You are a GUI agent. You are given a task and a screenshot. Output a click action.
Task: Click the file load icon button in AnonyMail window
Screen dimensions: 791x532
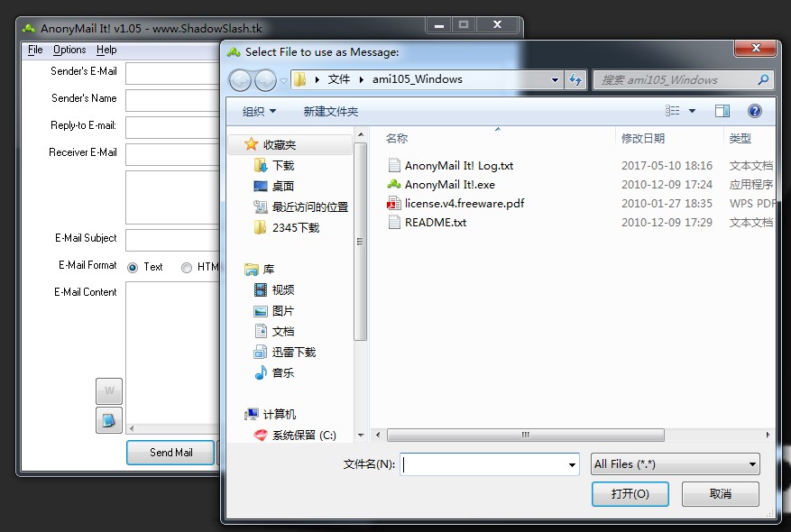(109, 420)
